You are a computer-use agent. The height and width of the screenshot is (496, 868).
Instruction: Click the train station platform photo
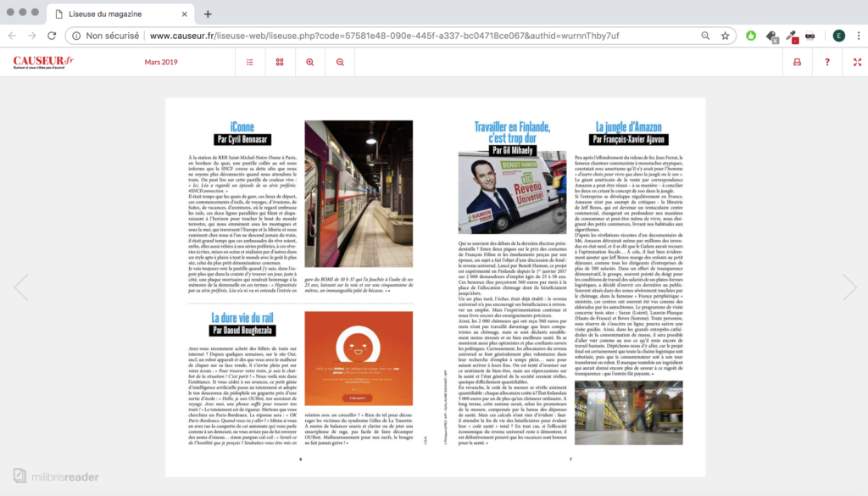click(x=359, y=194)
